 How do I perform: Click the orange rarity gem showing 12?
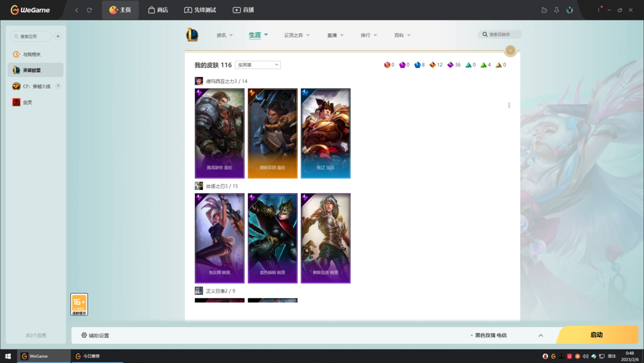(x=432, y=65)
